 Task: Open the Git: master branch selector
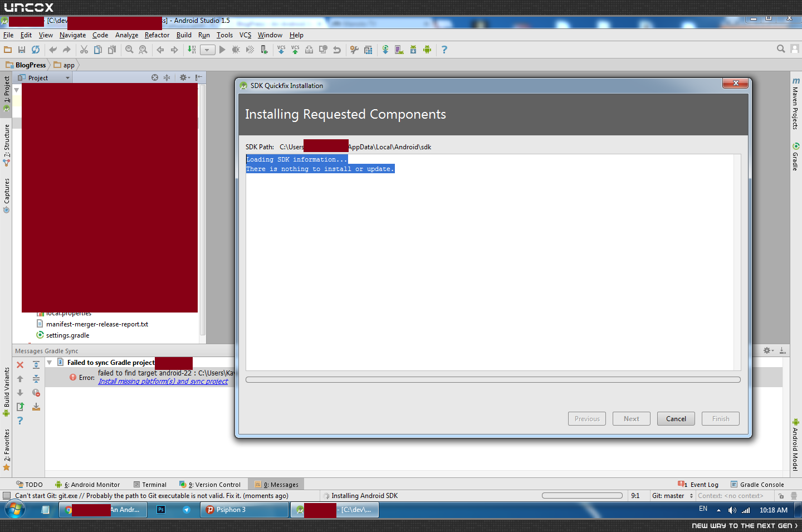[x=672, y=496]
